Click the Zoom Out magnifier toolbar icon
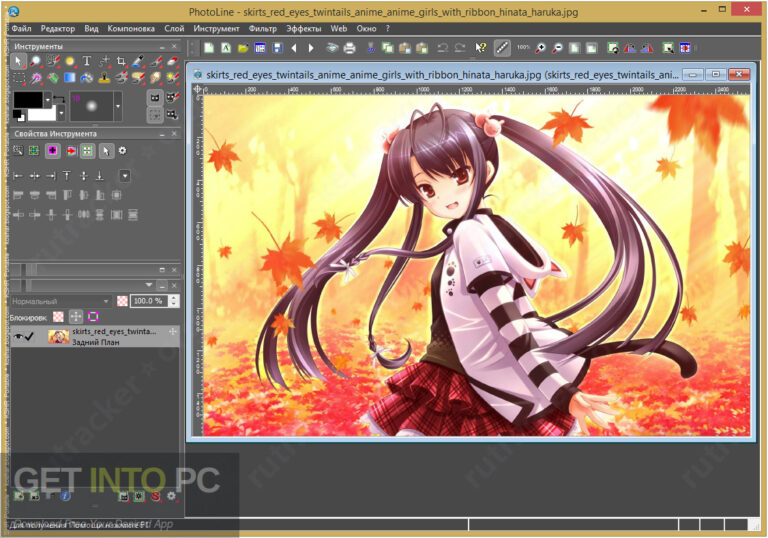Viewport: 768px width, 538px height. [557, 48]
